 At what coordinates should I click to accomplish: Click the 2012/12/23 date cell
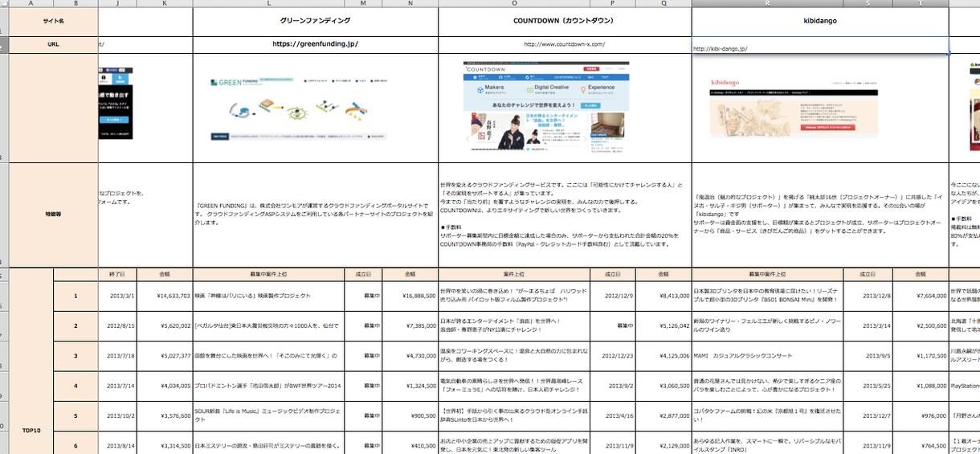tap(613, 355)
